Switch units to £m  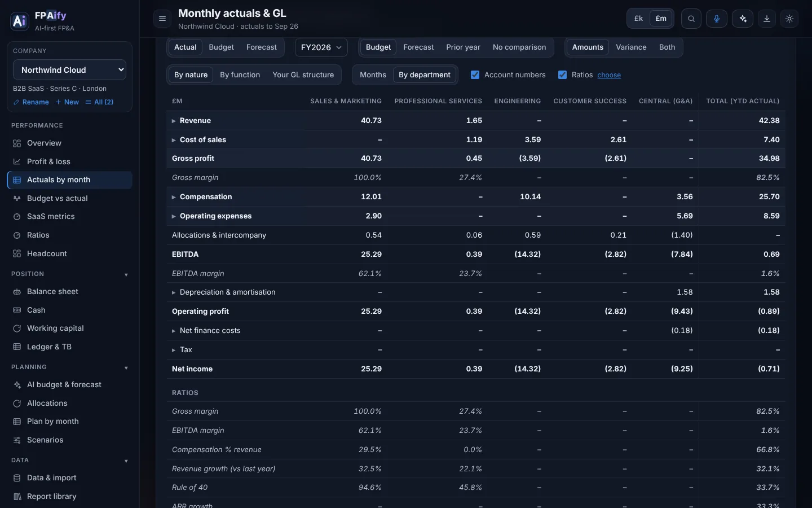(661, 19)
